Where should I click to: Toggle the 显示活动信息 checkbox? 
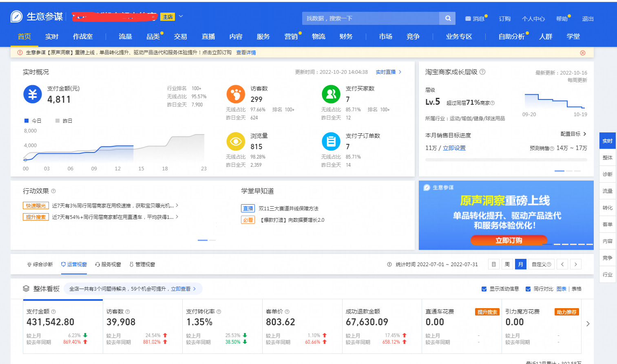pyautogui.click(x=484, y=289)
